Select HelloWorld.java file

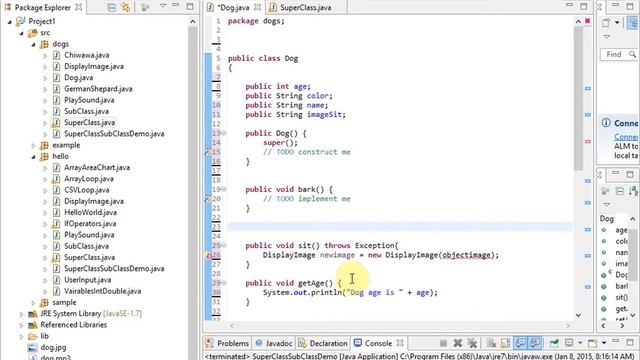[x=90, y=212]
